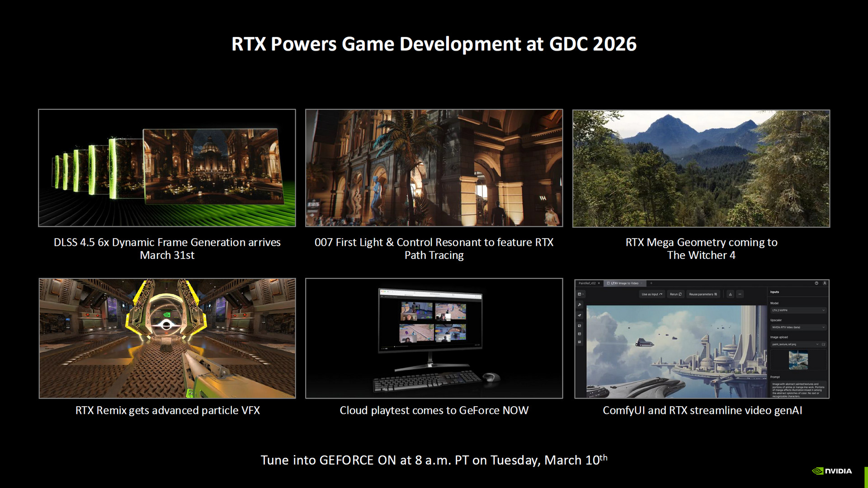Open the Upscaler dropdown NVIDIA RTX Video
The height and width of the screenshot is (488, 868).
click(798, 327)
